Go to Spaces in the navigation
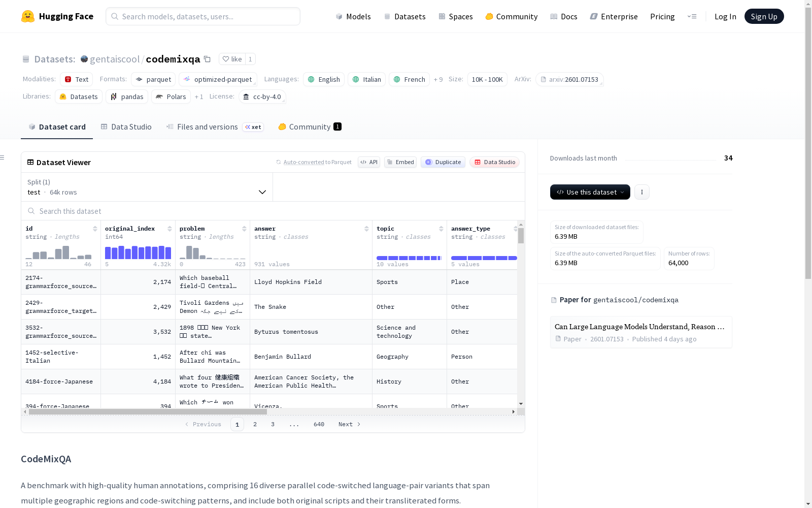This screenshot has height=508, width=812. point(456,16)
